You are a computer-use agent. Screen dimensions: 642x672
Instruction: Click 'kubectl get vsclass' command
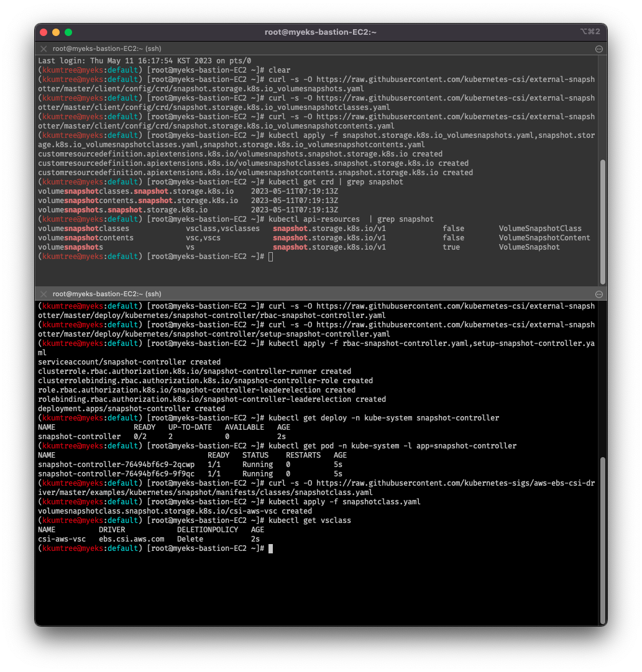point(310,520)
